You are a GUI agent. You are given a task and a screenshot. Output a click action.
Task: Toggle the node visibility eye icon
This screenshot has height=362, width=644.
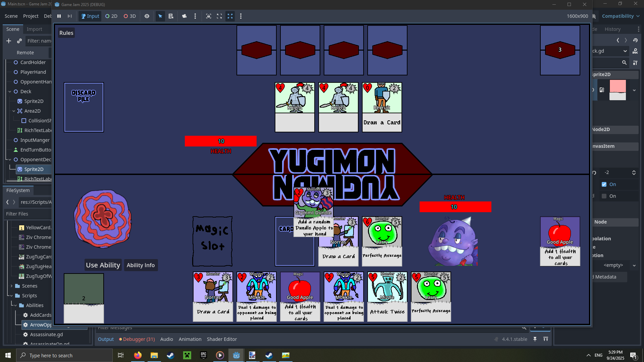coord(147,16)
